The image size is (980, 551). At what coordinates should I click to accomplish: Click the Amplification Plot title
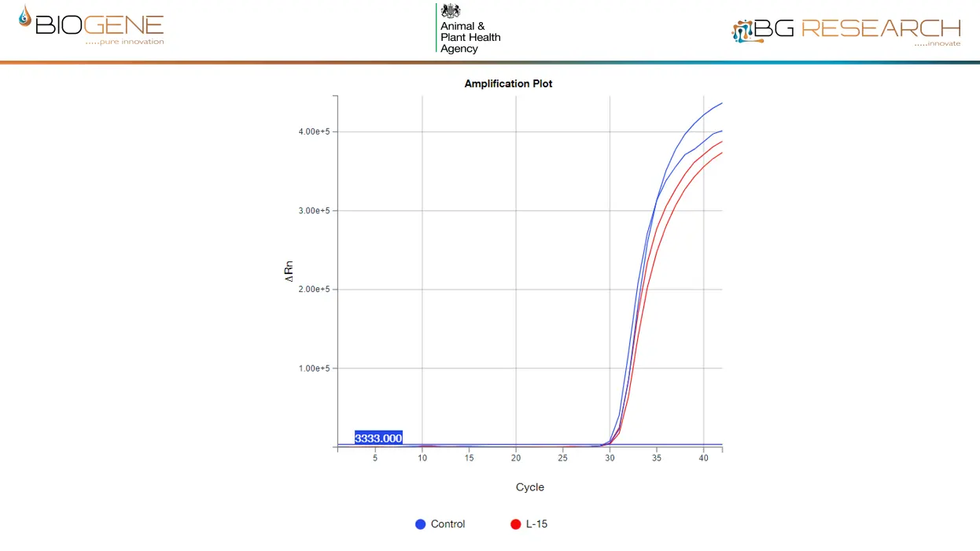(x=508, y=83)
